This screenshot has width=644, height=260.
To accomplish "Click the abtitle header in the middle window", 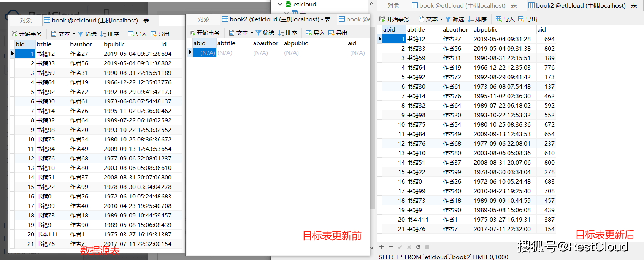I will [234, 43].
